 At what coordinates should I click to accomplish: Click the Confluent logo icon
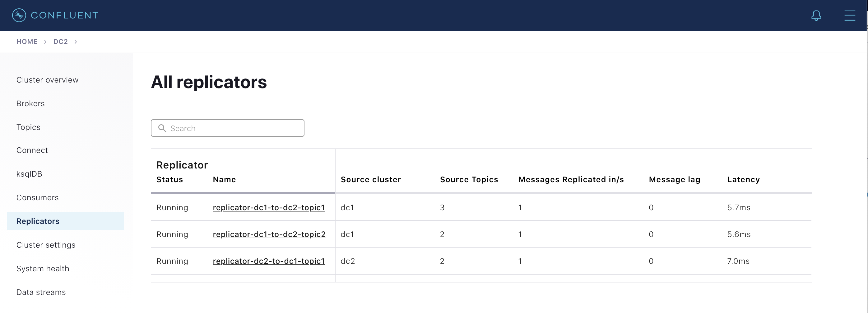19,15
